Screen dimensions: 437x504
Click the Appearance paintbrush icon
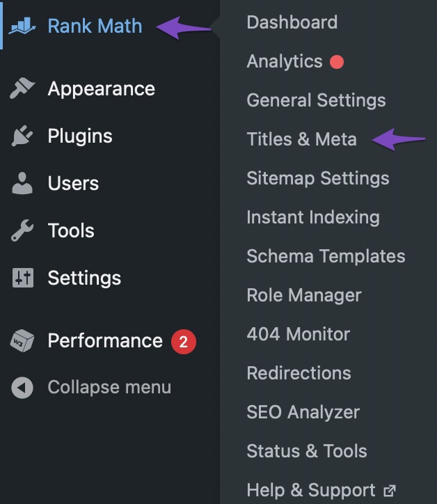tap(23, 89)
